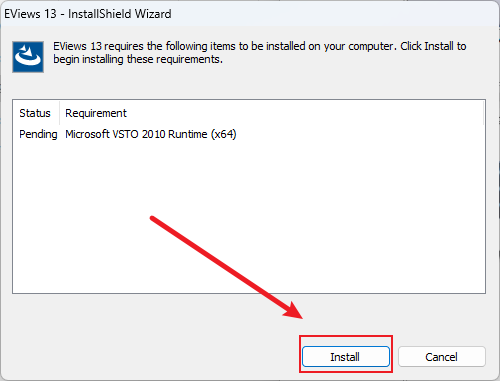Click the EViews 13 InstallShield Wizard title bar
500x381 pixels.
point(250,14)
